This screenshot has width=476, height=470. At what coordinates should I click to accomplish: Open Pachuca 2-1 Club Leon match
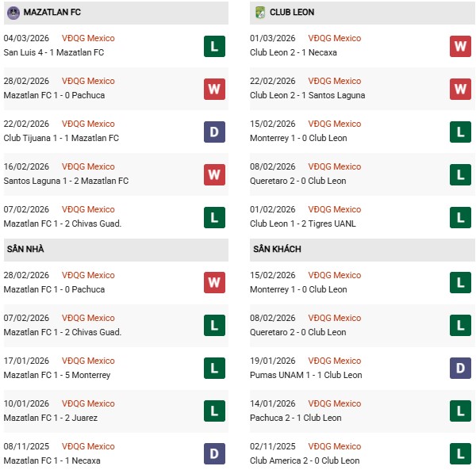coord(295,418)
